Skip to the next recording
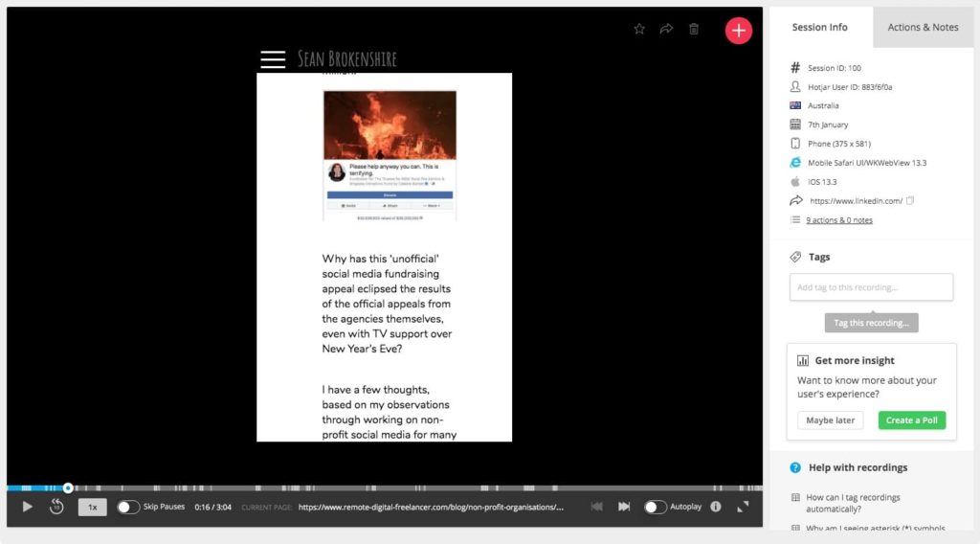This screenshot has height=544, width=980. pos(624,507)
